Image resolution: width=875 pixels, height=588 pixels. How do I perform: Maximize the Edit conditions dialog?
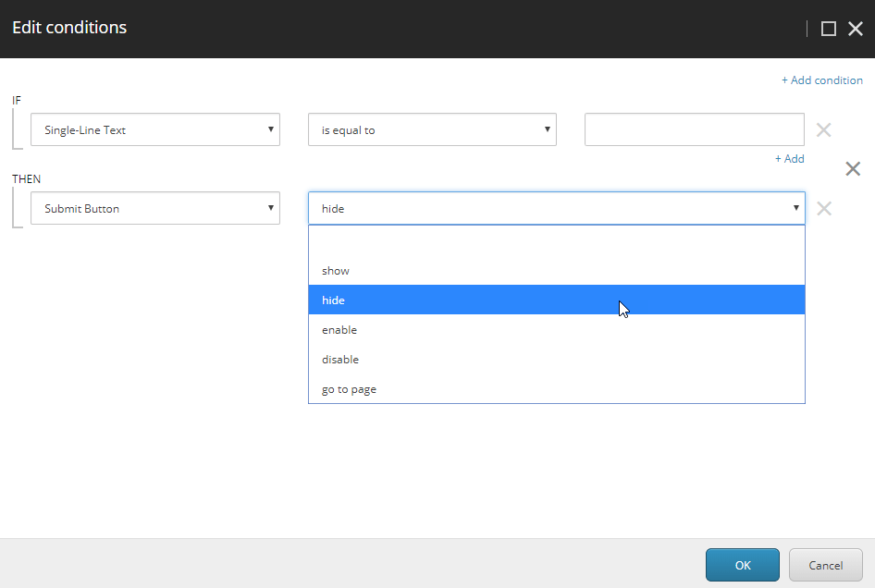click(x=828, y=28)
